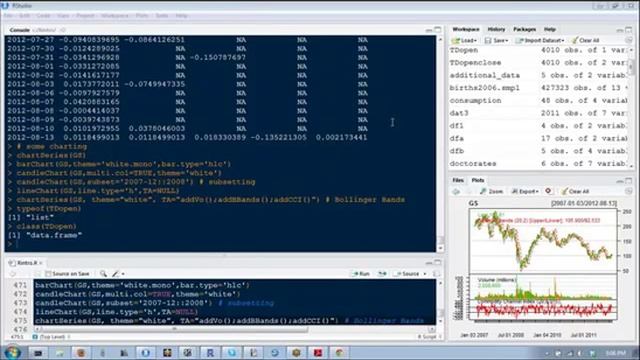The height and width of the screenshot is (360, 640).
Task: Select the Console tab
Action: [x=20, y=30]
